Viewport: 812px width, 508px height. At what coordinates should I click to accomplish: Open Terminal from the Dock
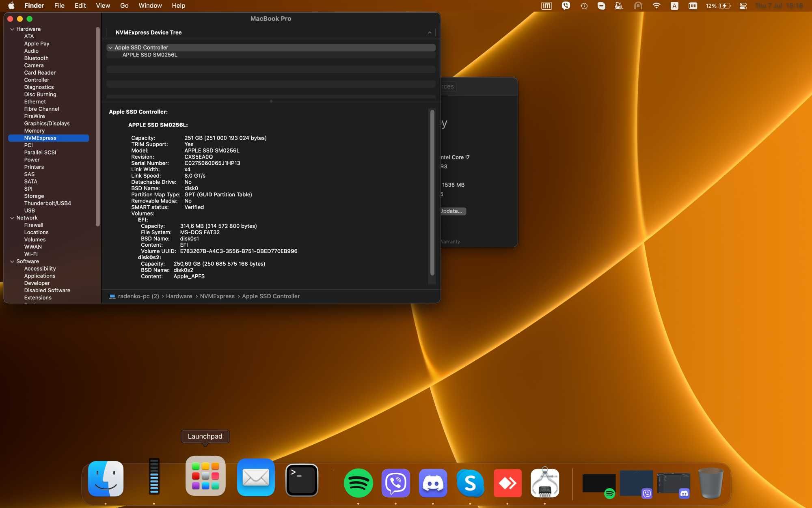(x=302, y=480)
